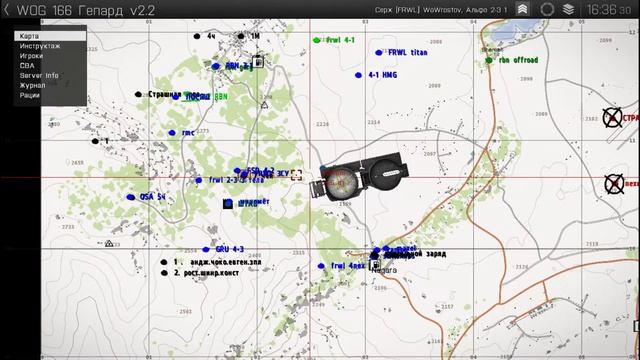Click the circle icon in top bar

point(547,9)
